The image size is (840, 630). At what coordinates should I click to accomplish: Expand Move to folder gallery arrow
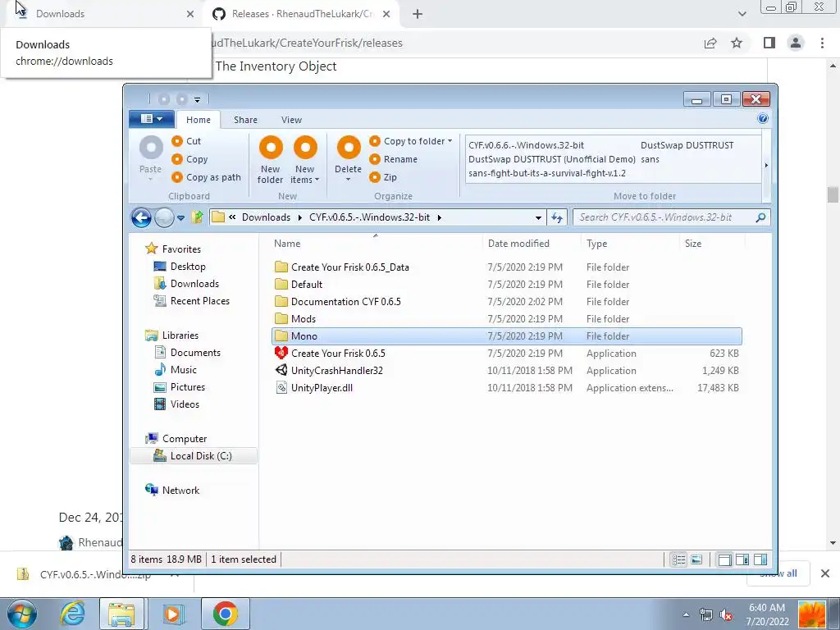tap(766, 166)
